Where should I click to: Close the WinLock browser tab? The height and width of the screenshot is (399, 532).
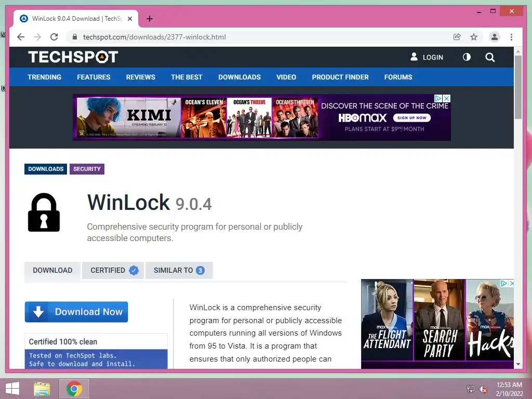(x=129, y=19)
